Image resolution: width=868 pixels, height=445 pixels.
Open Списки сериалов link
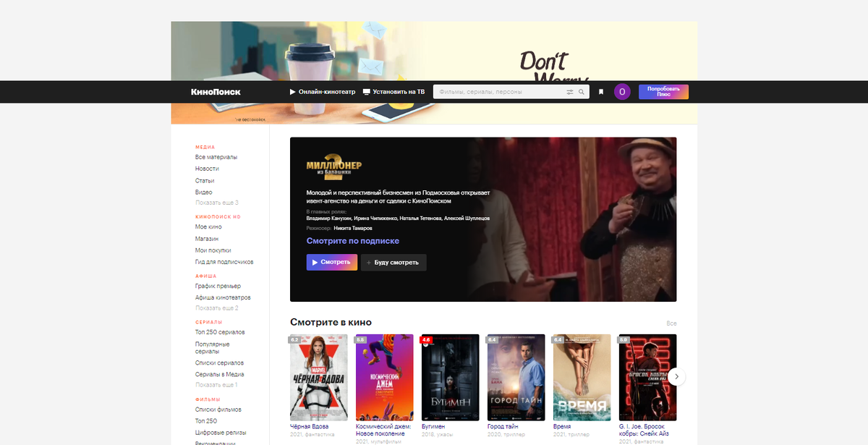[219, 363]
